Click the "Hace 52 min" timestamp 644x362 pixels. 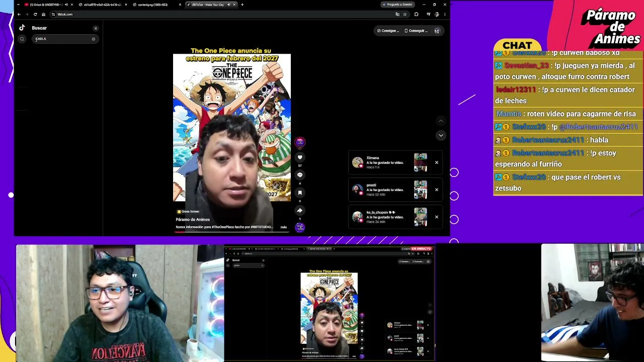pos(375,195)
